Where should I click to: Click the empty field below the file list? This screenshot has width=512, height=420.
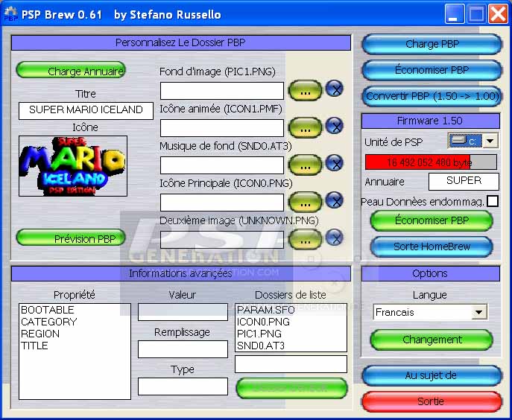tap(291, 364)
